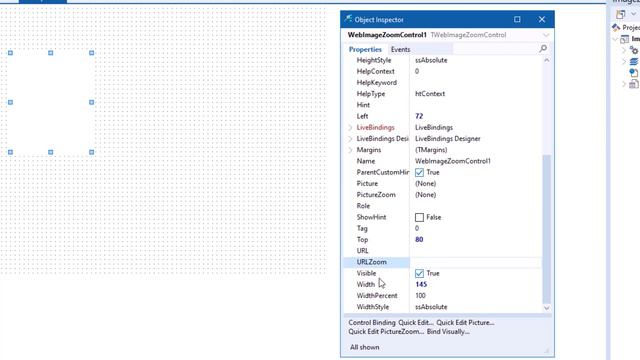Click the project file icon in the Projects tree
The width and height of the screenshot is (640, 360).
624,39
